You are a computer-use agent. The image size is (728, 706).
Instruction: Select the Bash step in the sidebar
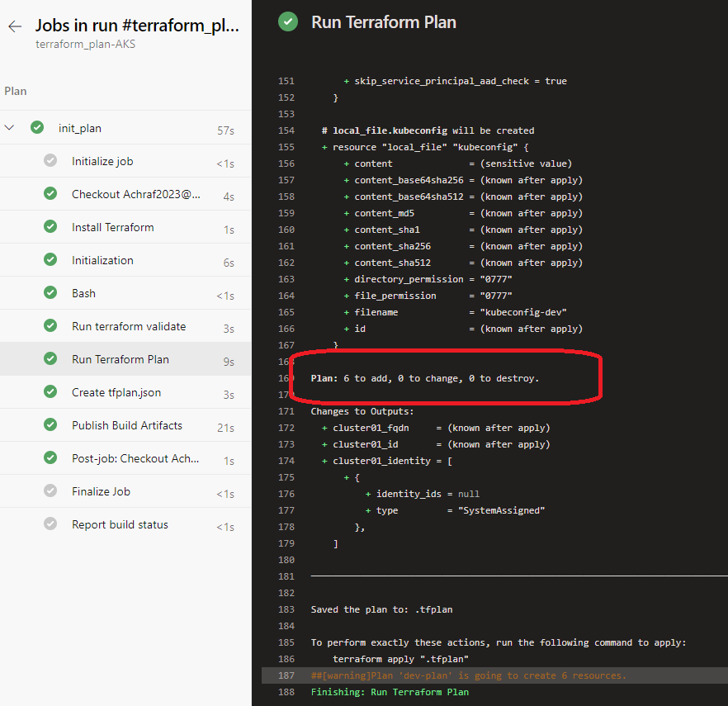click(83, 293)
